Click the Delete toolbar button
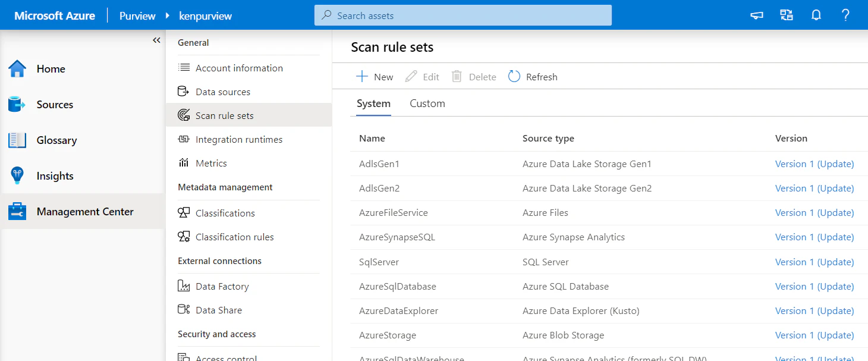 tap(474, 77)
